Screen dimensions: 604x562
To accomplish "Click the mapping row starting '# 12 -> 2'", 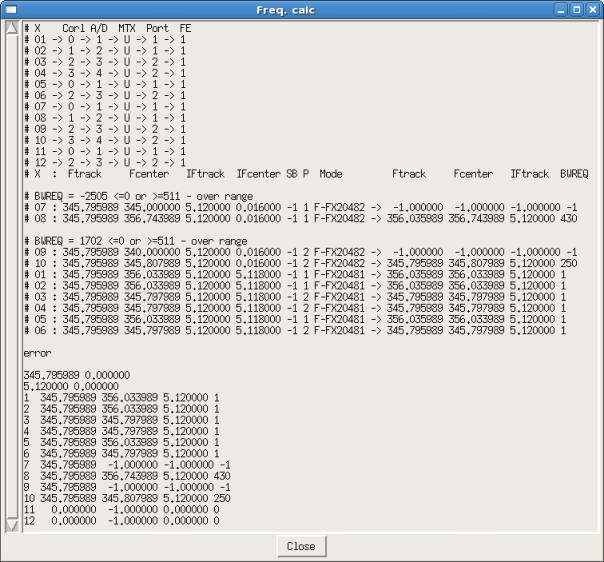I will click(x=105, y=162).
